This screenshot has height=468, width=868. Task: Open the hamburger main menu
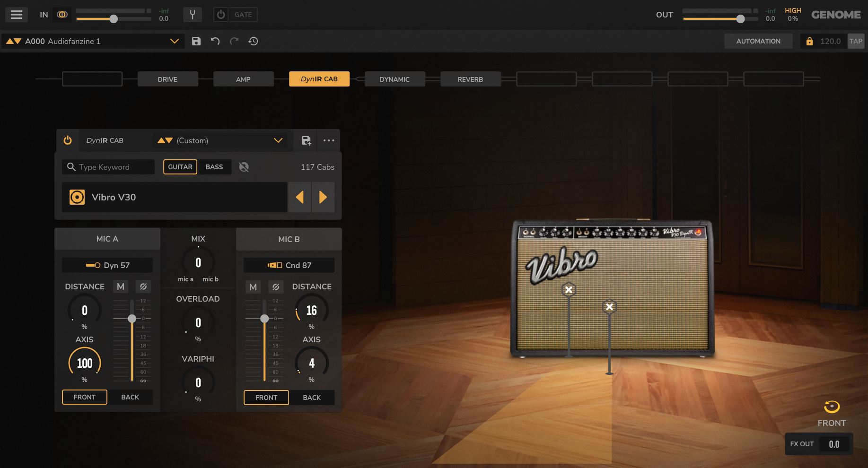click(x=17, y=15)
